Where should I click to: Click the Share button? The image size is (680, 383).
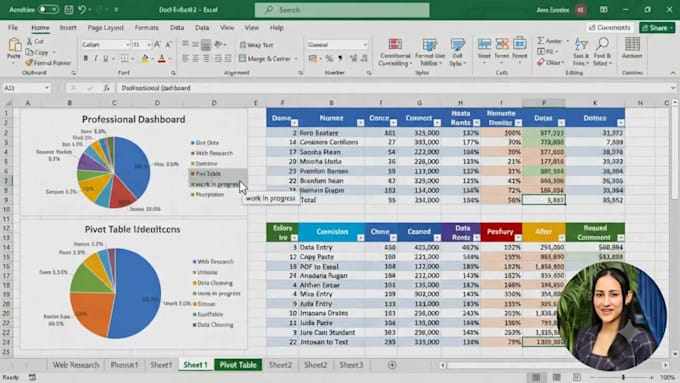pos(657,28)
